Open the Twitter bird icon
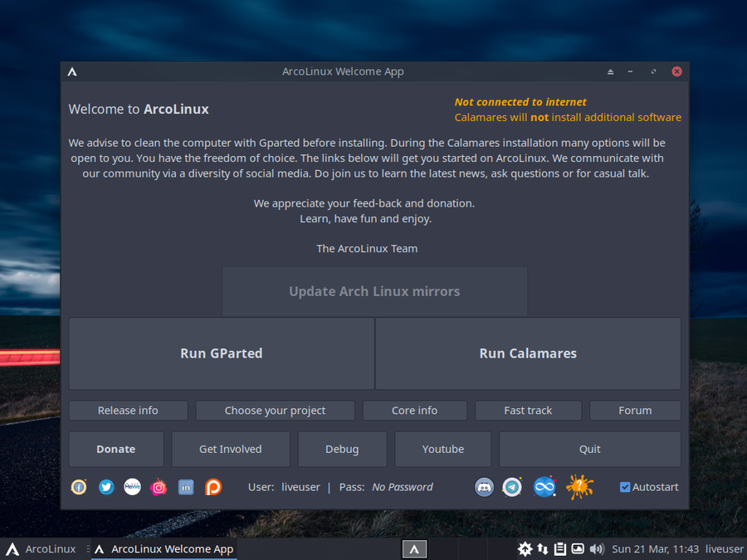Image resolution: width=747 pixels, height=560 pixels. (106, 487)
